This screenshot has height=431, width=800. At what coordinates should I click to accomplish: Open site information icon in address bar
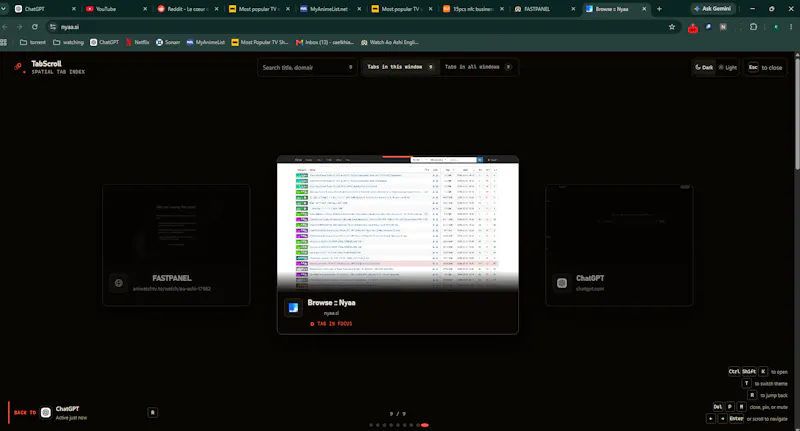[x=53, y=27]
